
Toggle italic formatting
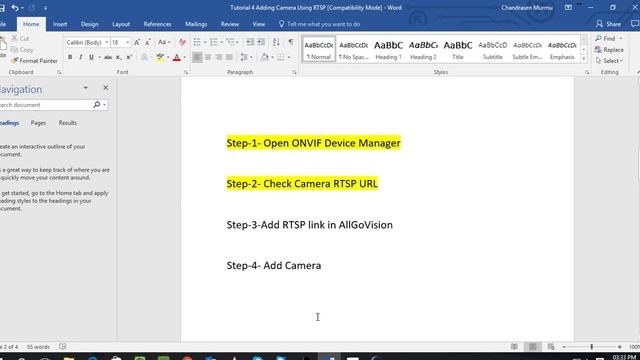(80, 57)
